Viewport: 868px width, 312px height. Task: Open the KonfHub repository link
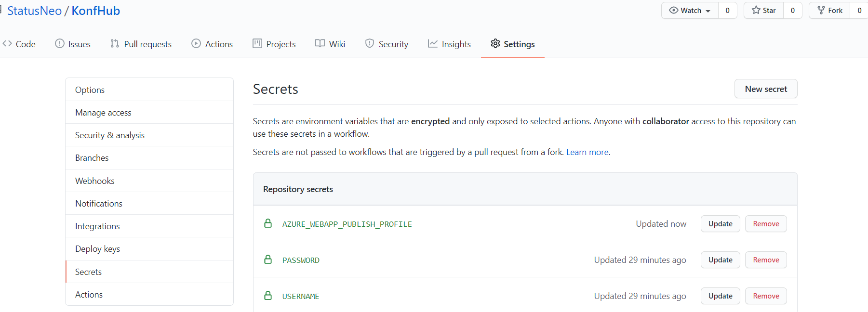coord(96,11)
